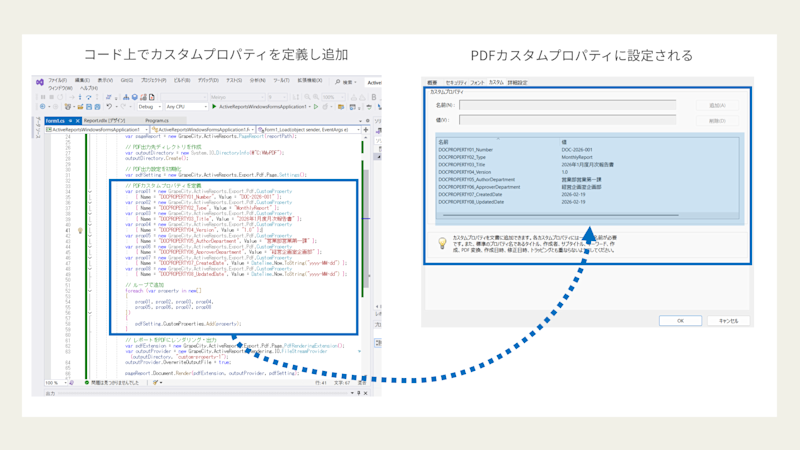Click the 追加(A) button
800x450 pixels.
717,105
